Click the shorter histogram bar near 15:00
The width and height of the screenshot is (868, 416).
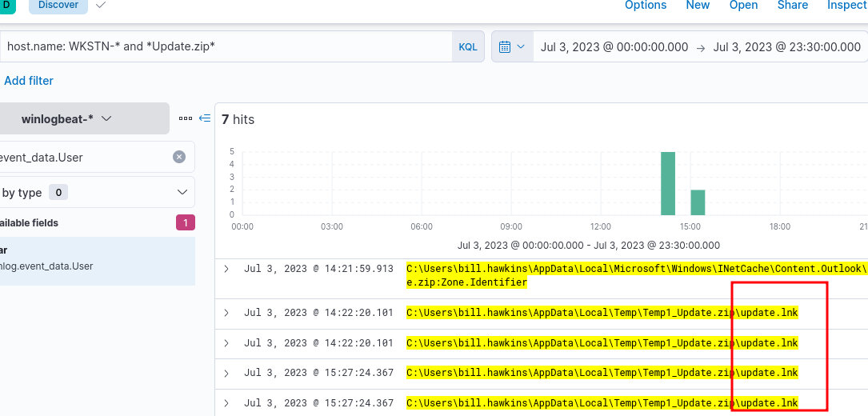(698, 202)
